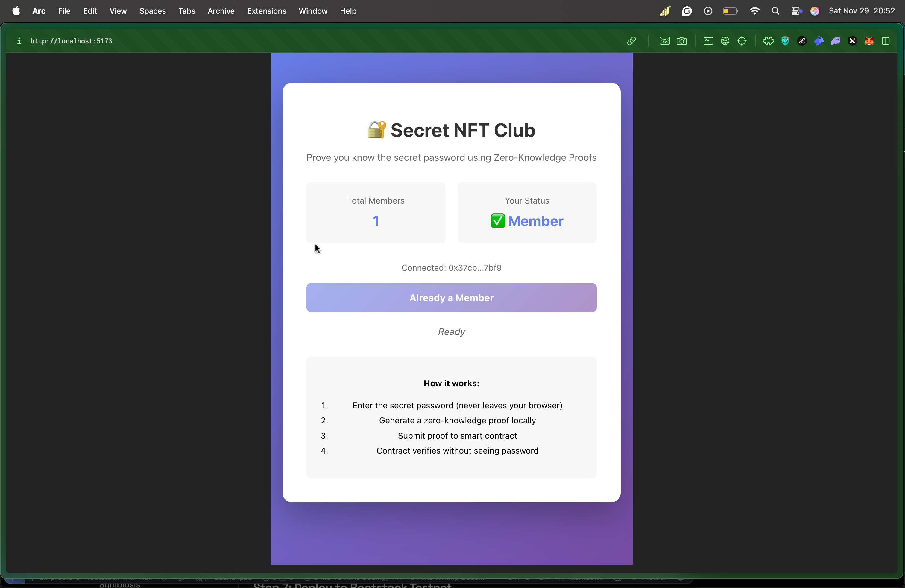Viewport: 905px width, 588px height.
Task: Open the Rabby rabbit wallet extension
Action: tap(819, 41)
